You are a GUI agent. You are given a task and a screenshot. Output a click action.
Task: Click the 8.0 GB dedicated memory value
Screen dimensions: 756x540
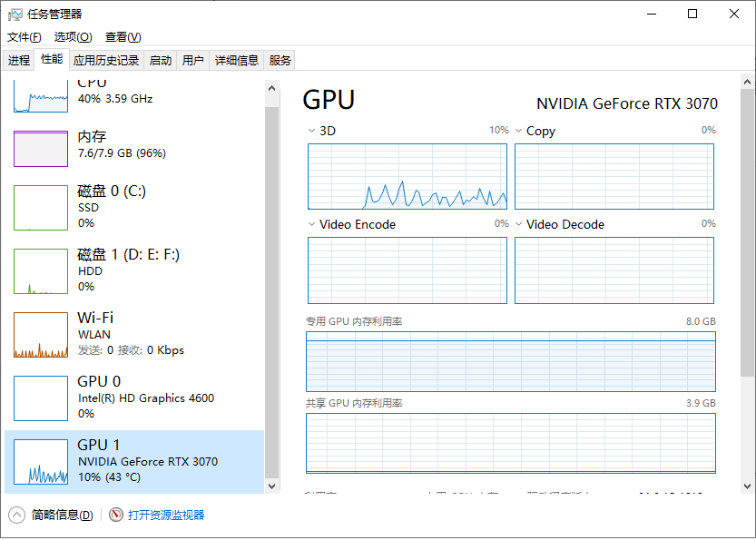(701, 321)
